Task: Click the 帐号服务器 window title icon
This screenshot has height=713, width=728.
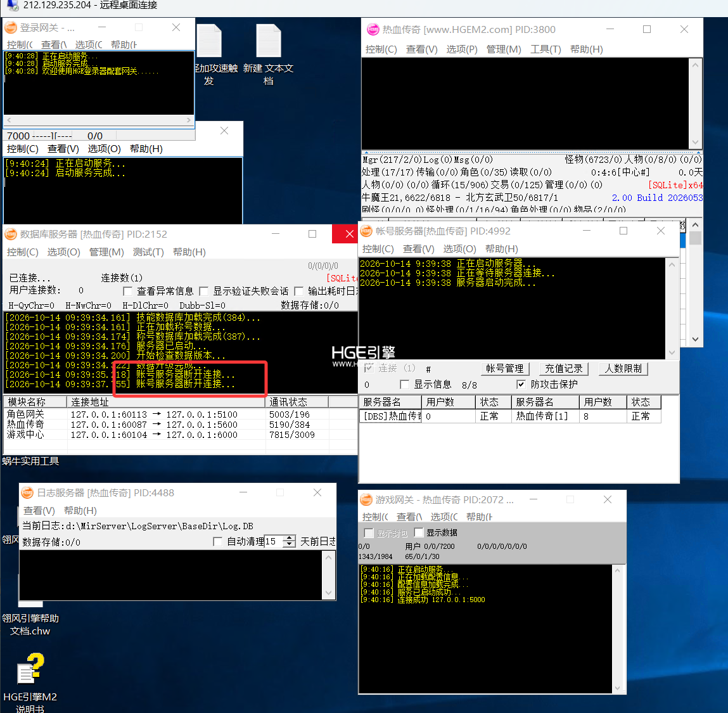Action: [x=366, y=231]
